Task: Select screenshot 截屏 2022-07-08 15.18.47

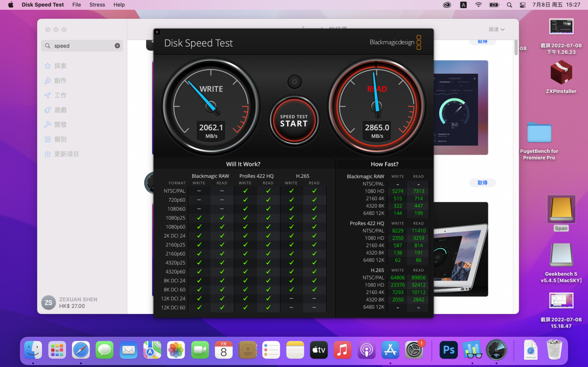Action: [561, 311]
